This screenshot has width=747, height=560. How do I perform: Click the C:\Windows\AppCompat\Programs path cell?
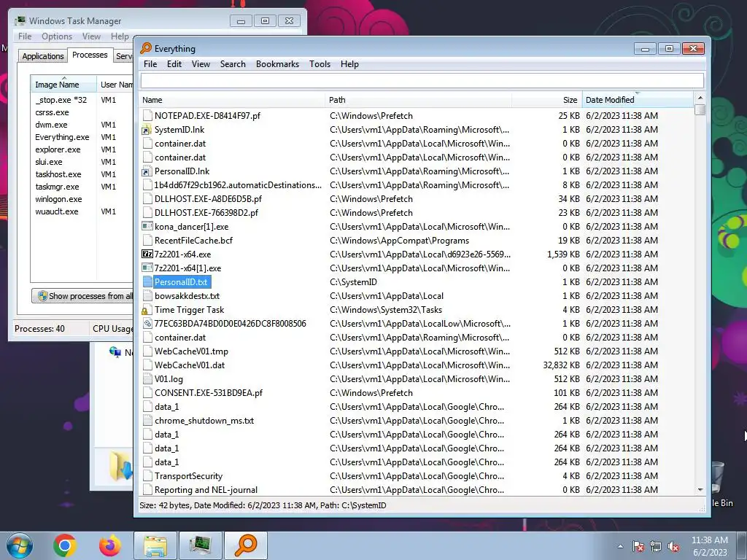(x=399, y=241)
